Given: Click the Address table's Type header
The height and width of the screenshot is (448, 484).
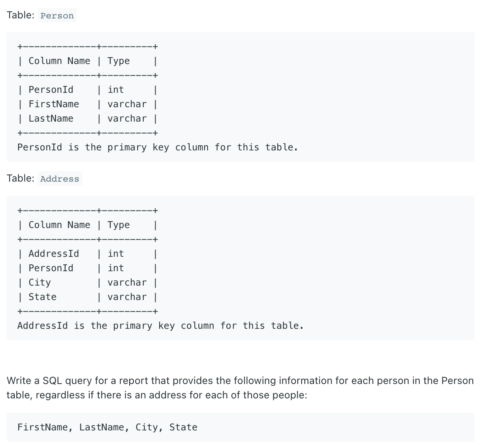Looking at the screenshot, I should (x=118, y=225).
